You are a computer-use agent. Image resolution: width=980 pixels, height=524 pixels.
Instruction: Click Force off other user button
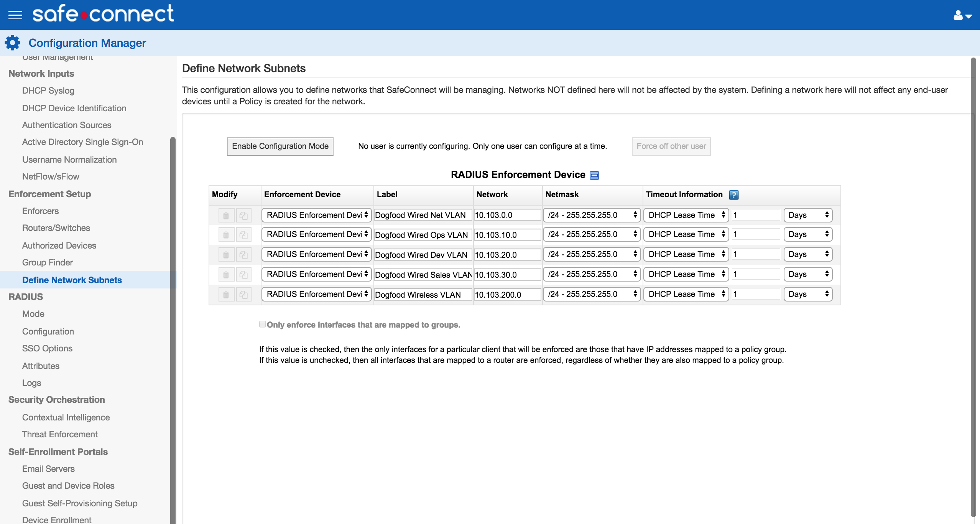(x=671, y=147)
